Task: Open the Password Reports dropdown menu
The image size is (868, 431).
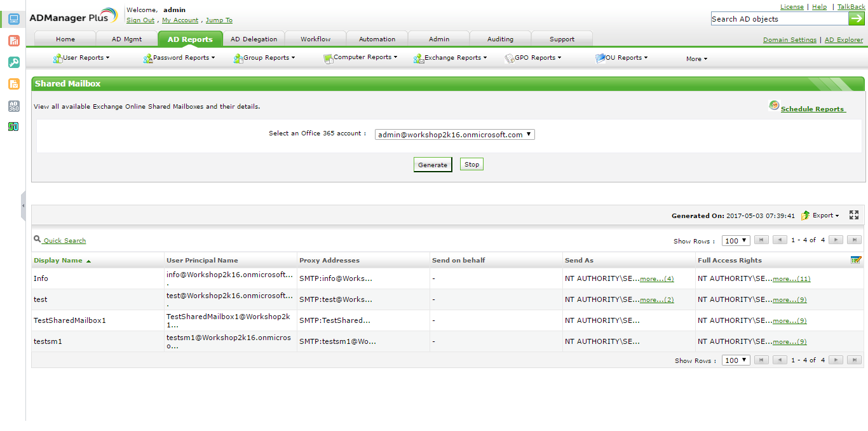Action: coord(179,58)
